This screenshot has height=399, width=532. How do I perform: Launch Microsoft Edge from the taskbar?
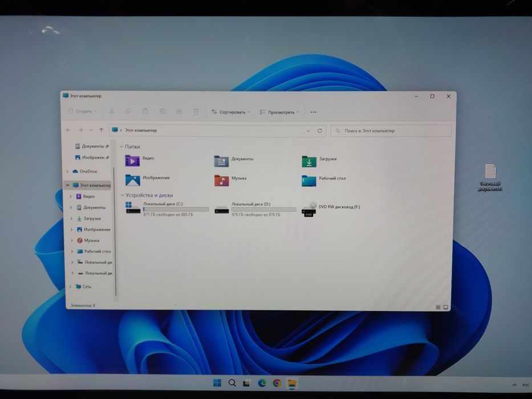click(262, 383)
